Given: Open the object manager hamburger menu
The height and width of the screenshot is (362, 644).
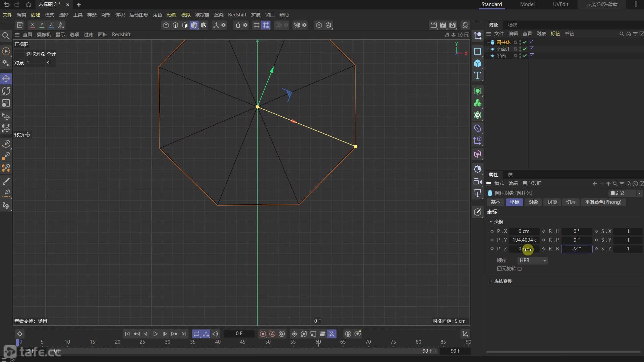Looking at the screenshot, I should tap(489, 34).
